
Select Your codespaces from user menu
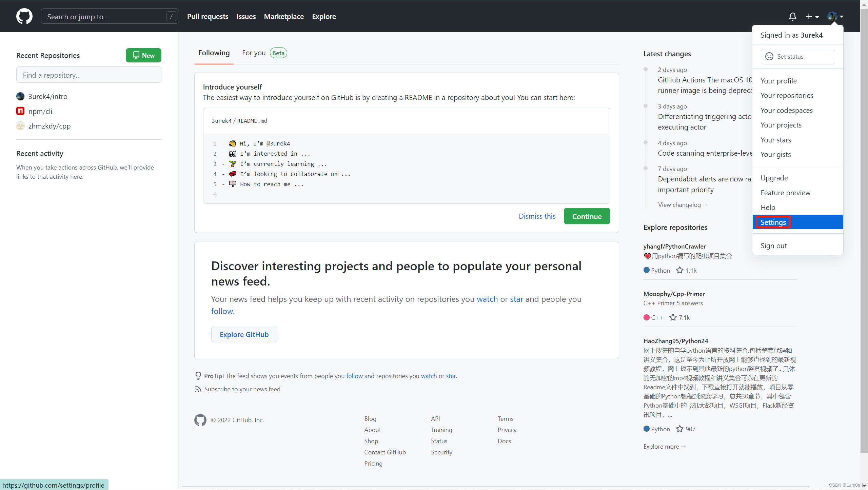(798, 110)
